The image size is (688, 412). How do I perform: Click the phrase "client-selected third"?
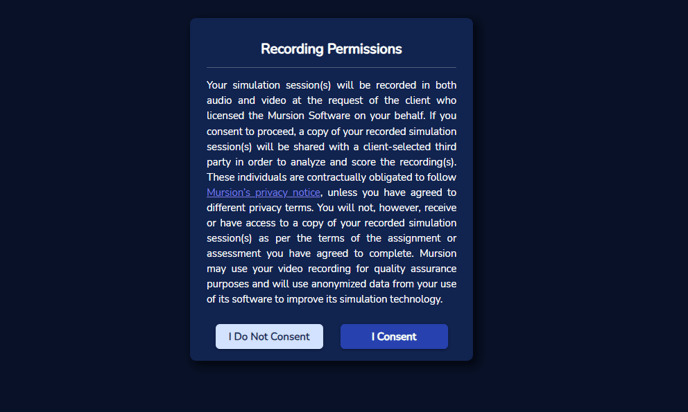(x=410, y=147)
